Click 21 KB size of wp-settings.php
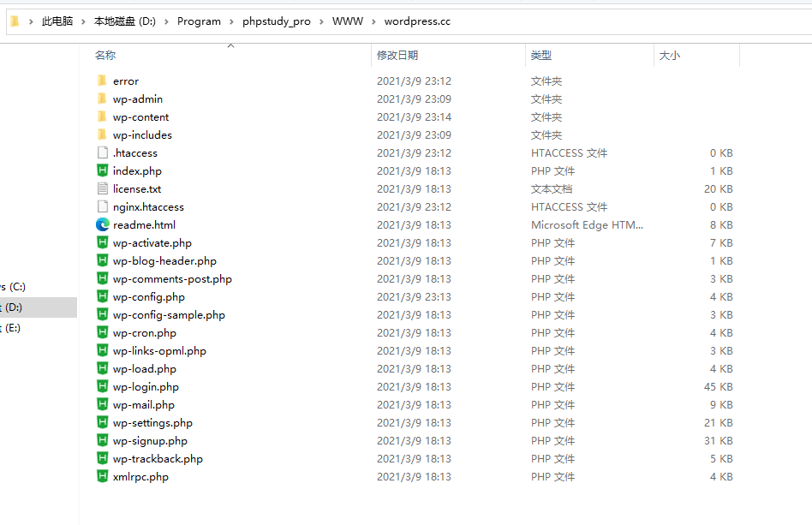Screen dimensions: 812x525 click(719, 422)
